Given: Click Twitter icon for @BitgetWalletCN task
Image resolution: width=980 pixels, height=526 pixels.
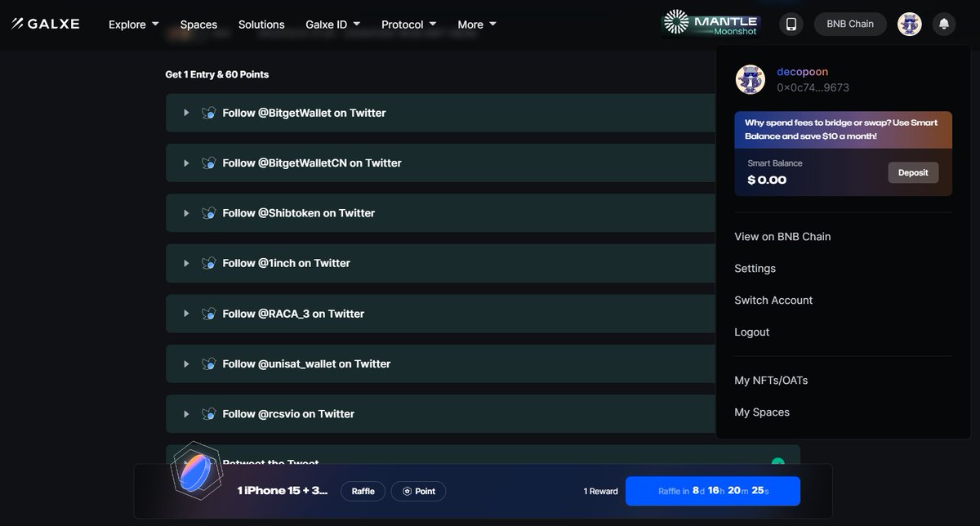Looking at the screenshot, I should pyautogui.click(x=208, y=163).
